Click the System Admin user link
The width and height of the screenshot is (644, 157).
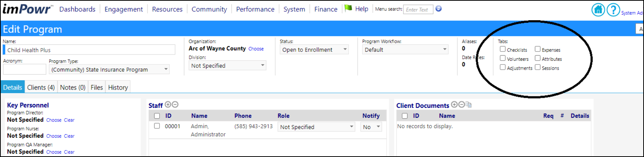pyautogui.click(x=632, y=13)
